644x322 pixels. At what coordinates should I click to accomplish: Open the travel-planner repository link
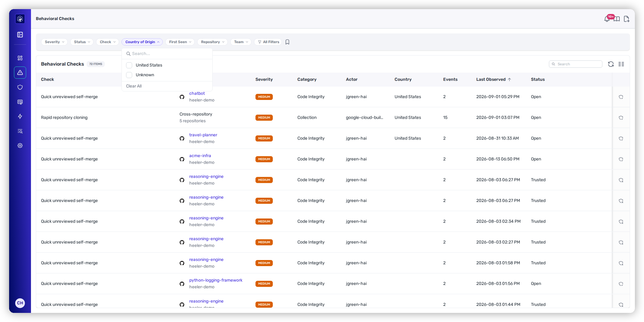click(x=203, y=135)
